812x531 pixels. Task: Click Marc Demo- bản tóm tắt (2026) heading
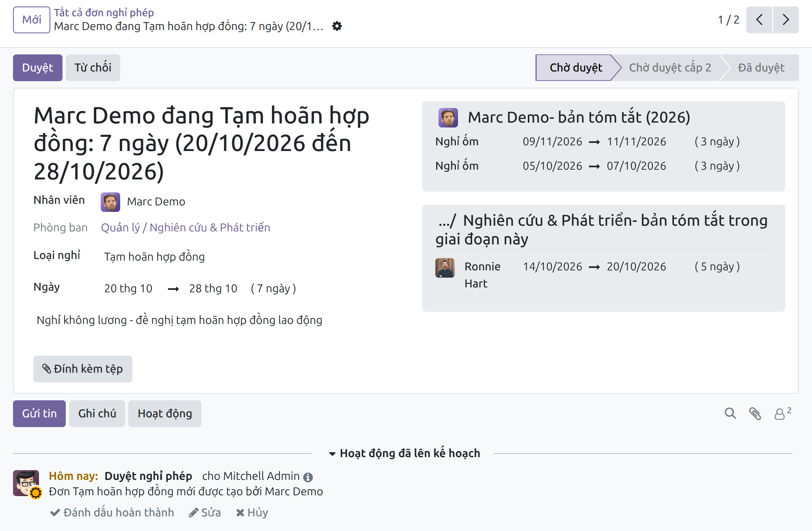tap(579, 118)
